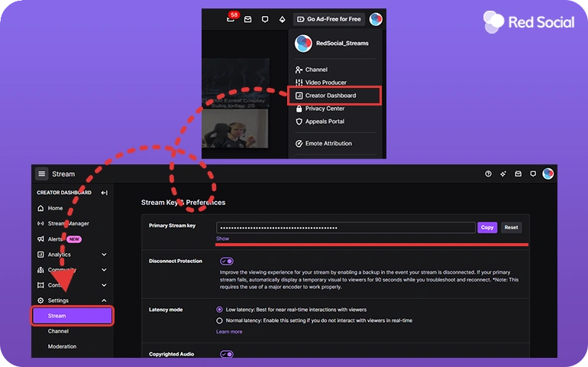Image resolution: width=588 pixels, height=367 pixels.
Task: Open the inbox icon in dashboard header
Action: [x=518, y=174]
